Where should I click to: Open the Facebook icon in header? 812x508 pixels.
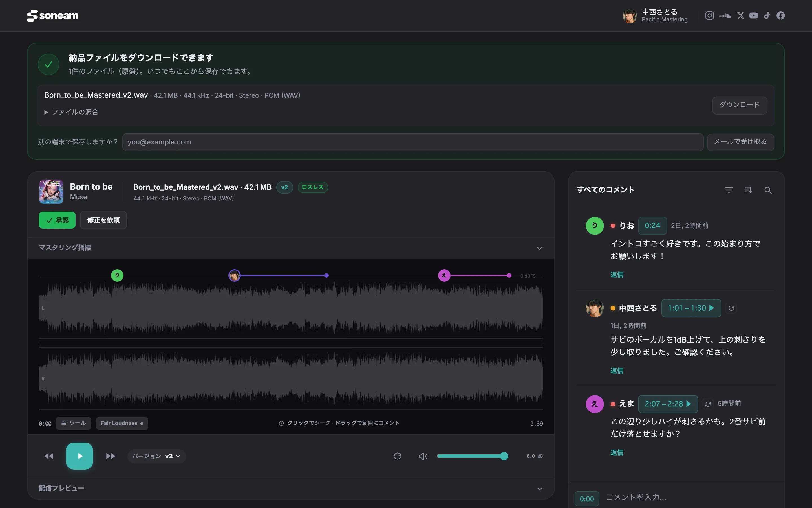point(781,16)
